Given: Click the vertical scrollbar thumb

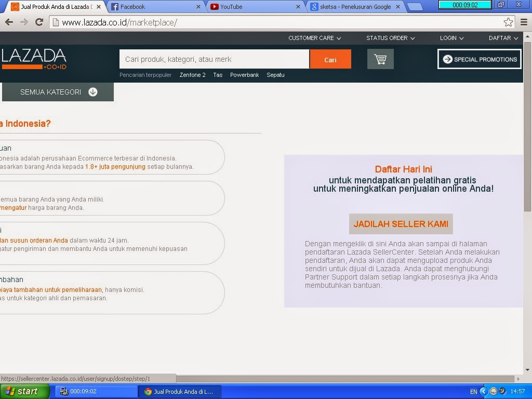Looking at the screenshot, I should point(528,126).
